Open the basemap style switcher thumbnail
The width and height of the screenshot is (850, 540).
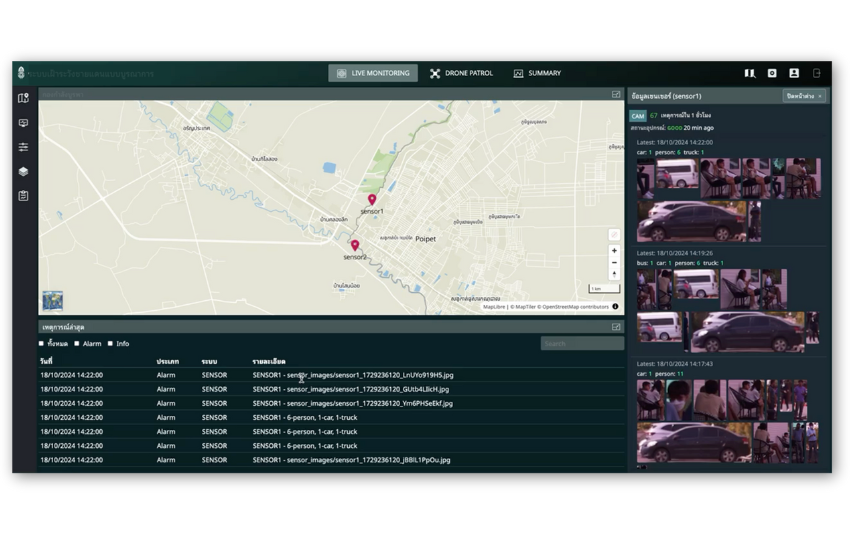[x=53, y=300]
